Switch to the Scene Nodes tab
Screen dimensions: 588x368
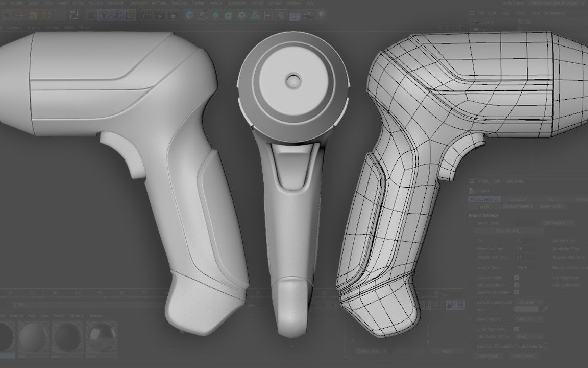point(551,206)
